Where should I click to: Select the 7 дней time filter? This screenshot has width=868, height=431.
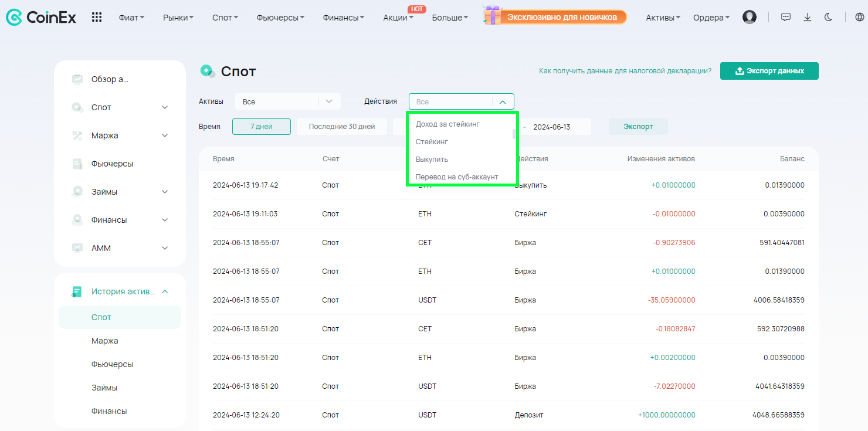point(261,127)
